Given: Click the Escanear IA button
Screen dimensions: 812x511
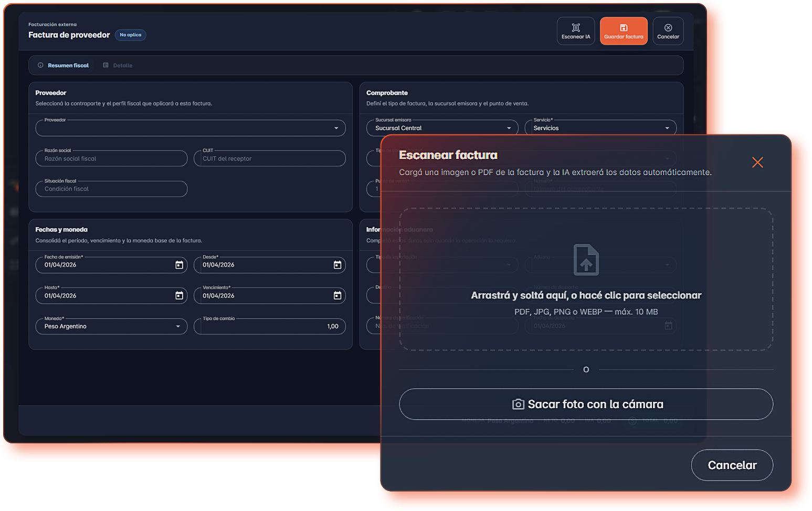Looking at the screenshot, I should point(575,31).
